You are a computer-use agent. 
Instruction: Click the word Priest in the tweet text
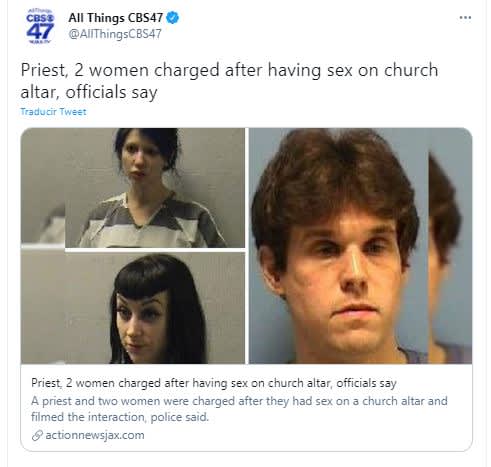tap(44, 70)
